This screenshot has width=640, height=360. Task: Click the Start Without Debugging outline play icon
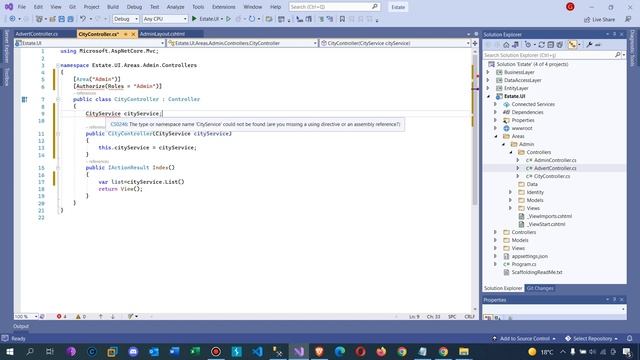coord(229,19)
